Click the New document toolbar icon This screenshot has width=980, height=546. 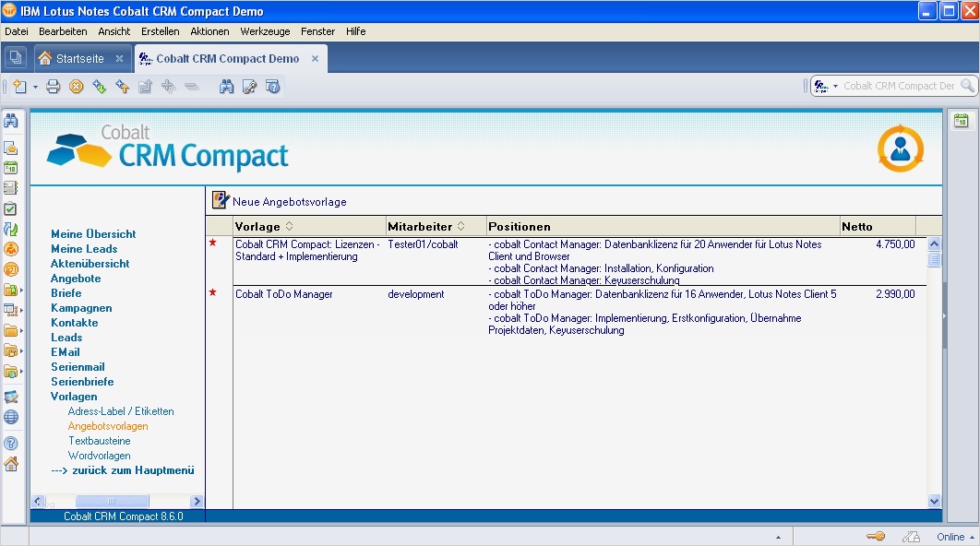tap(20, 87)
